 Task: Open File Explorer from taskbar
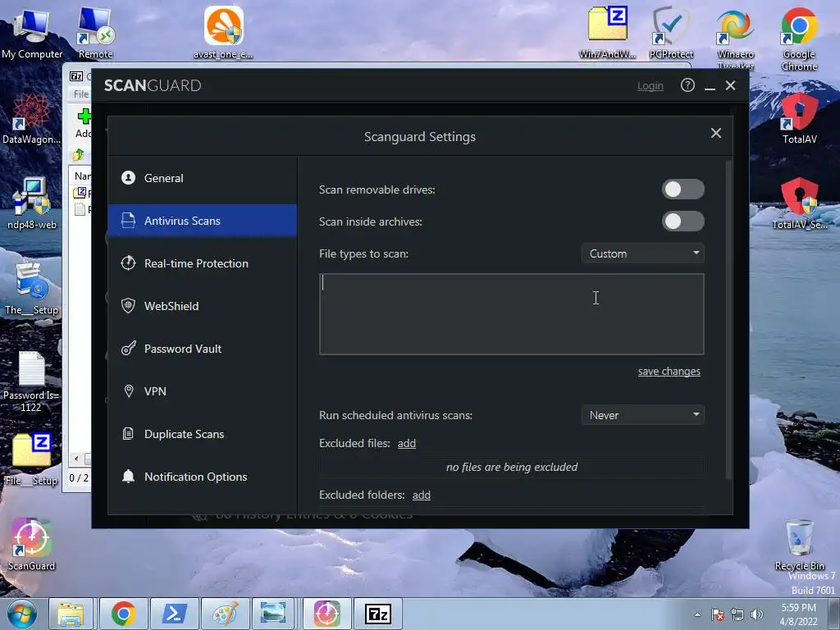pyautogui.click(x=71, y=614)
